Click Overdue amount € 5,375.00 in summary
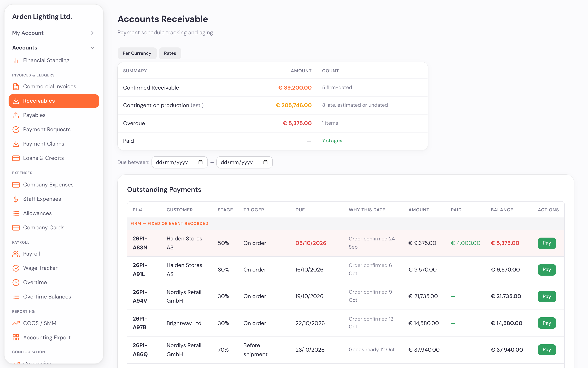The width and height of the screenshot is (588, 368). coord(297,123)
